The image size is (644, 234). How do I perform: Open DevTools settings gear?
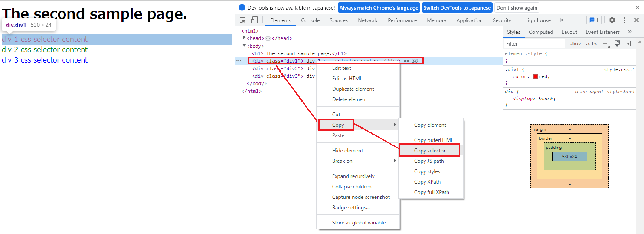point(612,20)
